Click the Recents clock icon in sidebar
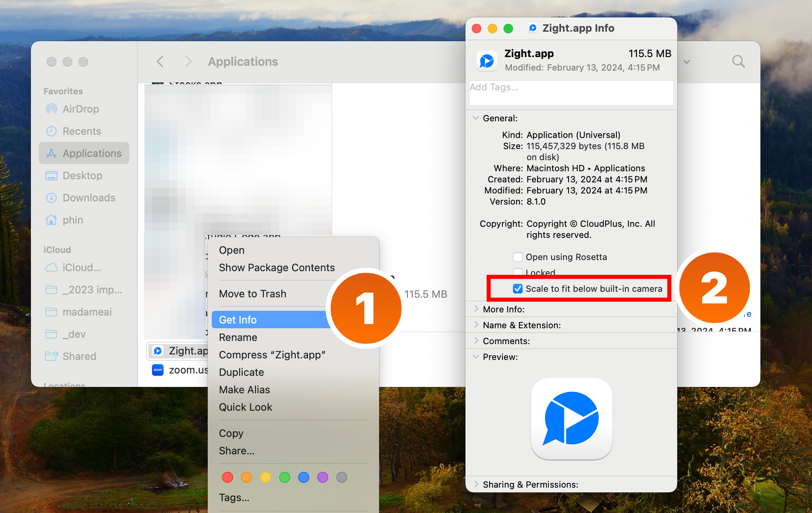 tap(52, 131)
